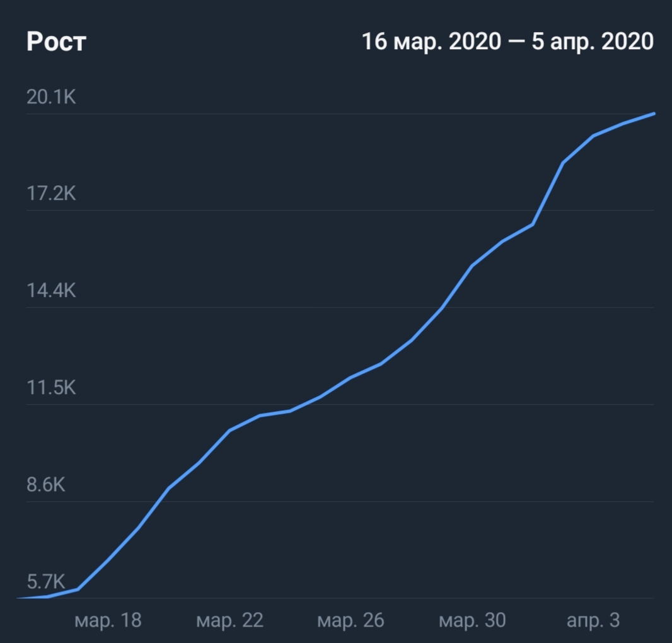Viewport: 672px width, 643px height.
Task: Click the "Рост" chart title
Action: pyautogui.click(x=56, y=42)
